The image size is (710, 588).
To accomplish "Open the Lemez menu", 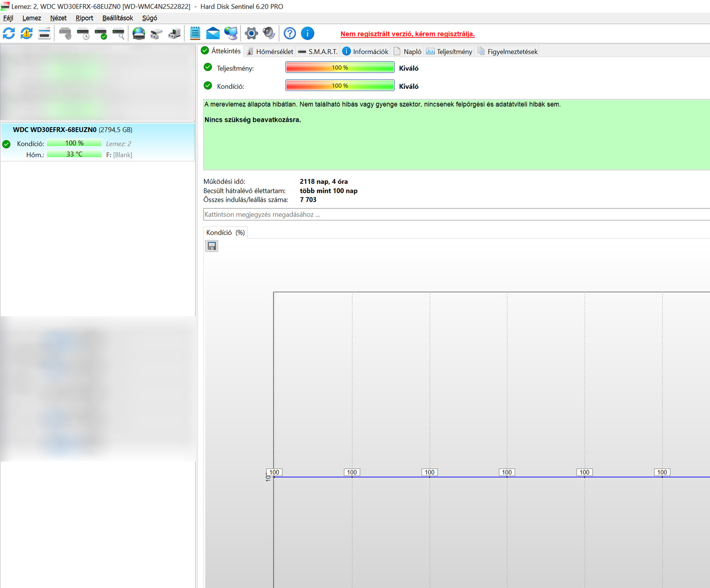I will (x=32, y=18).
